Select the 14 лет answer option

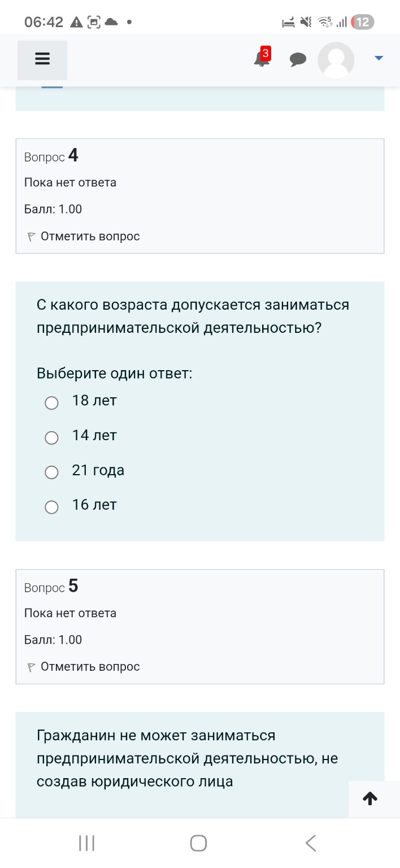[51, 437]
